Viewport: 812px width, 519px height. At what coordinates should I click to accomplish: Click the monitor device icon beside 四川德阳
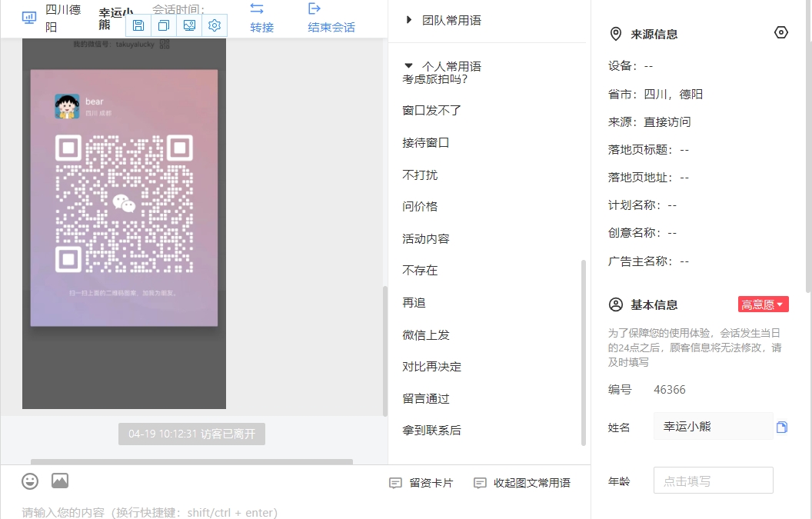(29, 18)
